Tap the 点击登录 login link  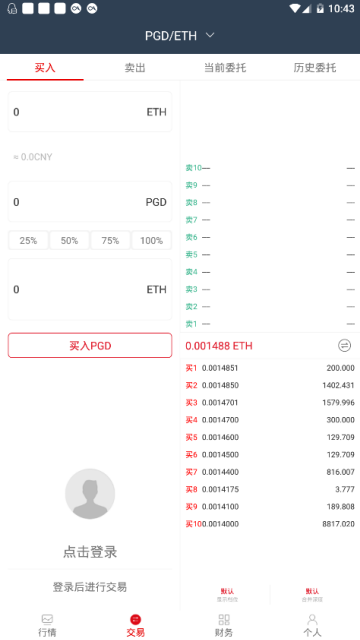click(90, 552)
